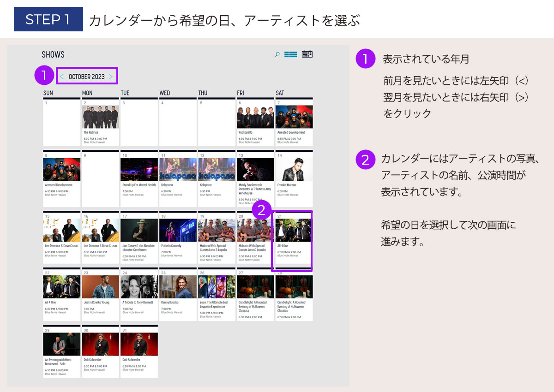554x392 pixels.
Task: Click the search magnifier icon
Action: (277, 54)
